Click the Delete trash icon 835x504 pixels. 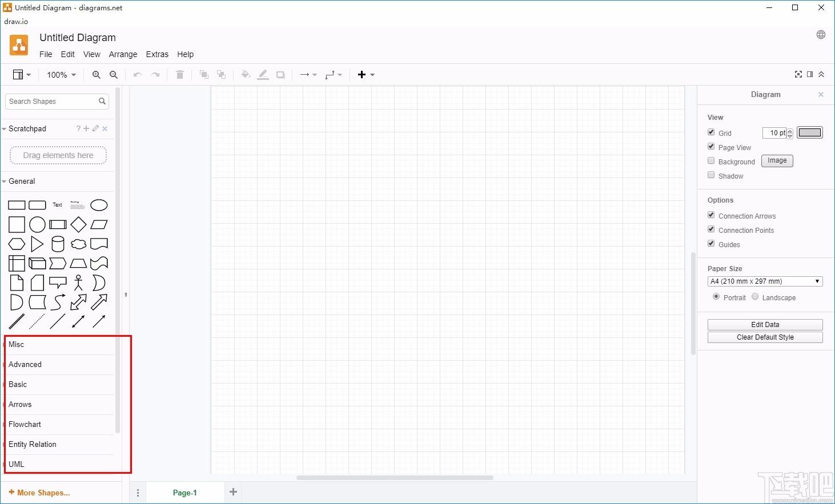[x=180, y=75]
